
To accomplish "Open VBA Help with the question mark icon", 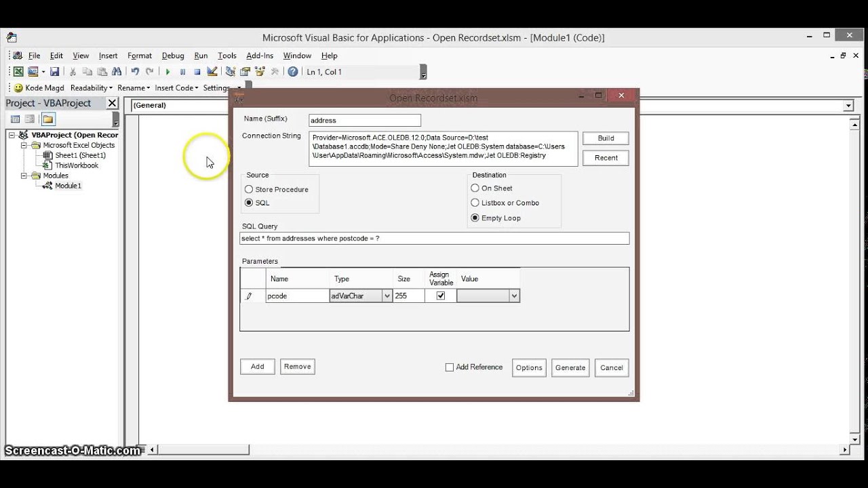I will click(293, 71).
